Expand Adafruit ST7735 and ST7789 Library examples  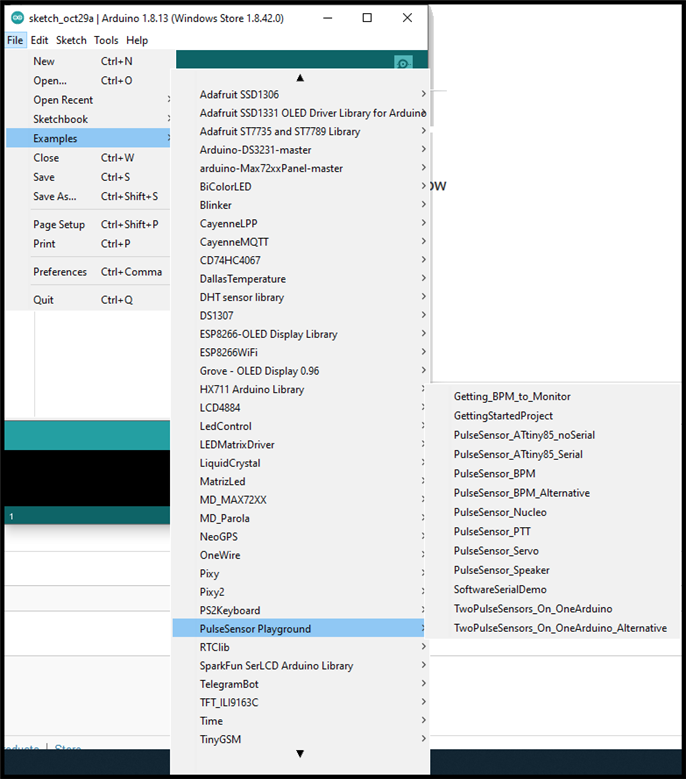coord(301,131)
